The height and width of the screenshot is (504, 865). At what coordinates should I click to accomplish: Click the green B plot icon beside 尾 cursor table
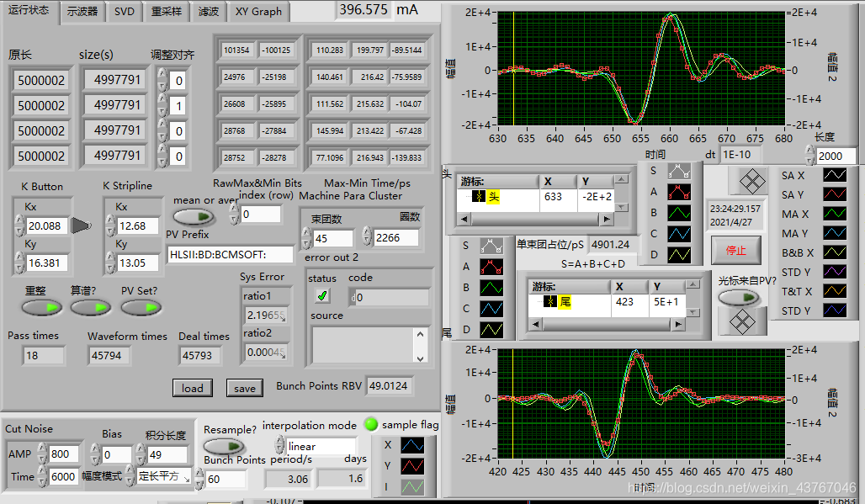click(x=491, y=288)
